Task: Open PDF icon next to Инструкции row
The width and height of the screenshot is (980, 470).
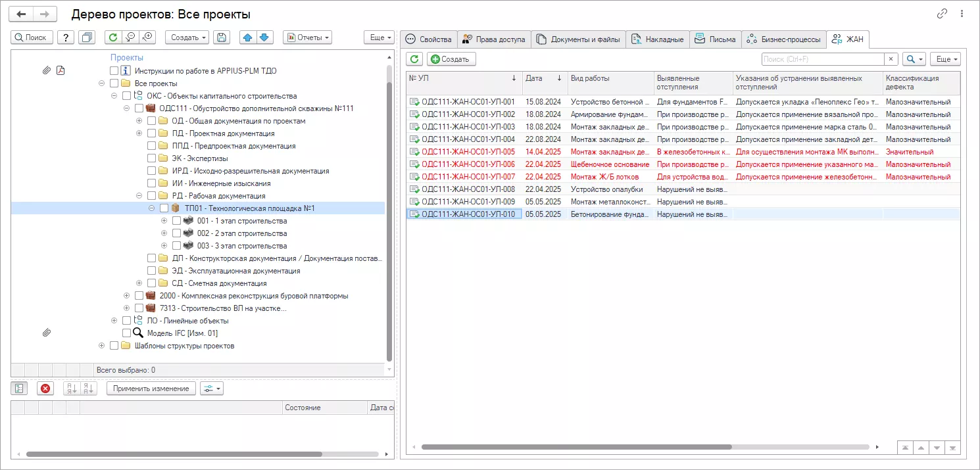Action: click(61, 70)
